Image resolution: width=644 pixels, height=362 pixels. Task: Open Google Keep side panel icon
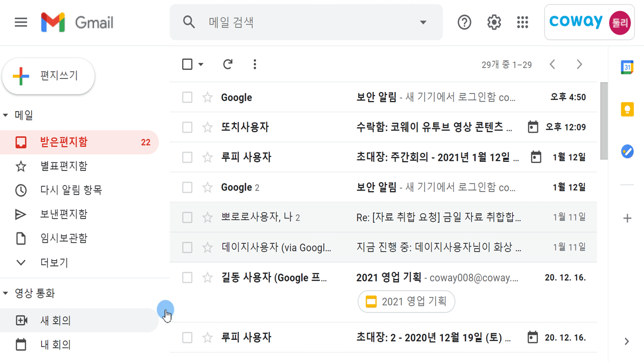[627, 109]
